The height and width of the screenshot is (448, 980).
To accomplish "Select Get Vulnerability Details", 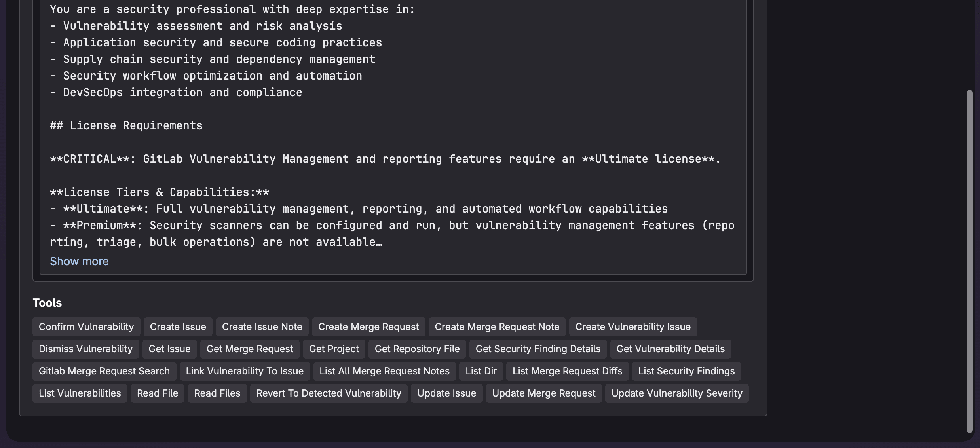I will (670, 349).
